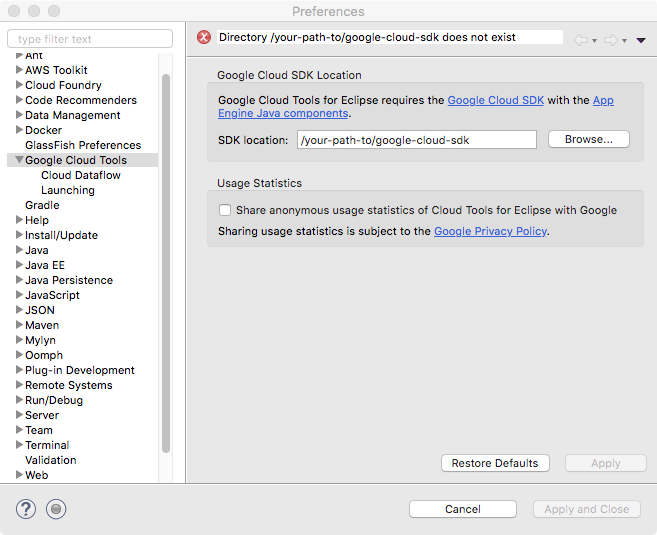Collapse the Google Cloud Tools node
Screen dimensions: 657x535
19,160
